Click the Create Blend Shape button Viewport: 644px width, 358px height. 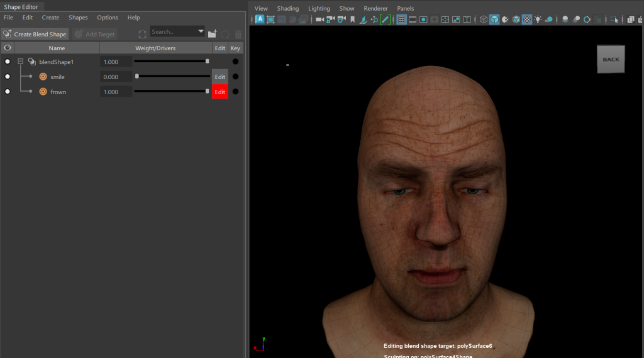pyautogui.click(x=35, y=34)
